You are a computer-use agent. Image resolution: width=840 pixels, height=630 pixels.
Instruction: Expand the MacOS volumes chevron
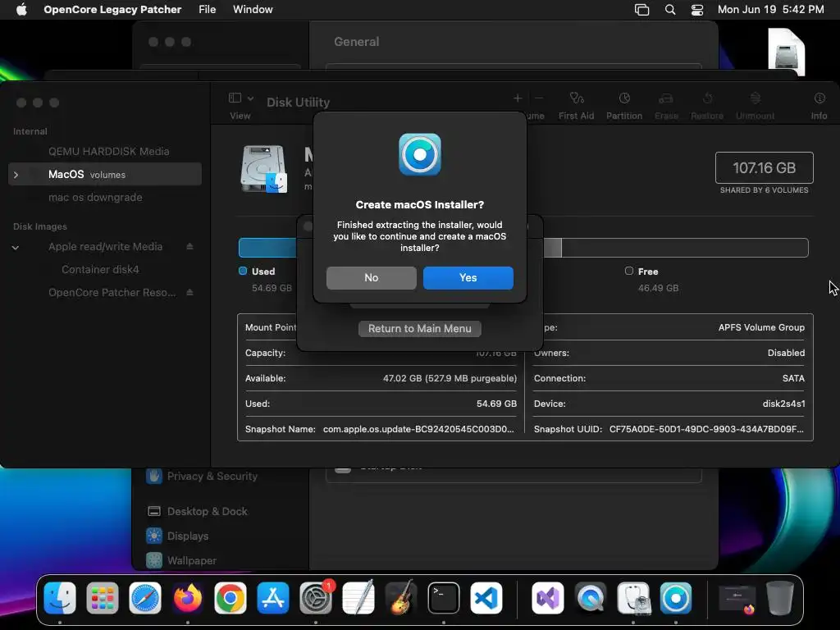(16, 175)
